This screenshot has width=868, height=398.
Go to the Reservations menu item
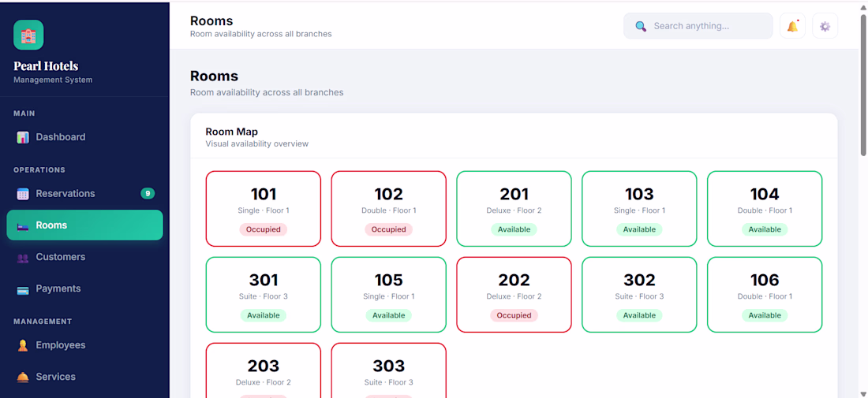pyautogui.click(x=84, y=193)
